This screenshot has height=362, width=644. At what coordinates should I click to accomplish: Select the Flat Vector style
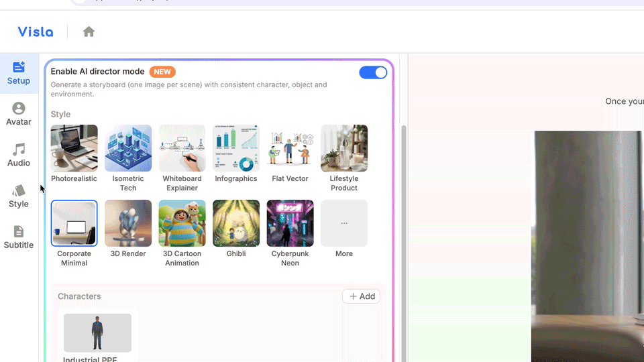point(290,148)
